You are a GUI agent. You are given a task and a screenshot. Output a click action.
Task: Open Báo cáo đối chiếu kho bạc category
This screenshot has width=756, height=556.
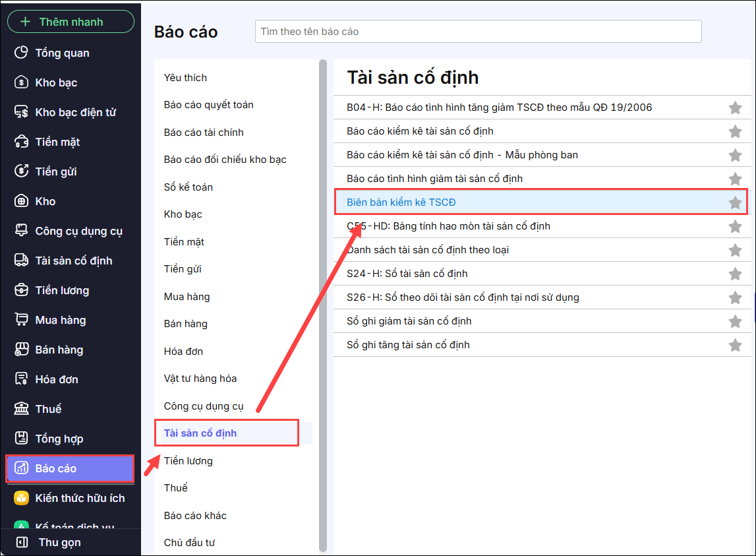[x=225, y=159]
